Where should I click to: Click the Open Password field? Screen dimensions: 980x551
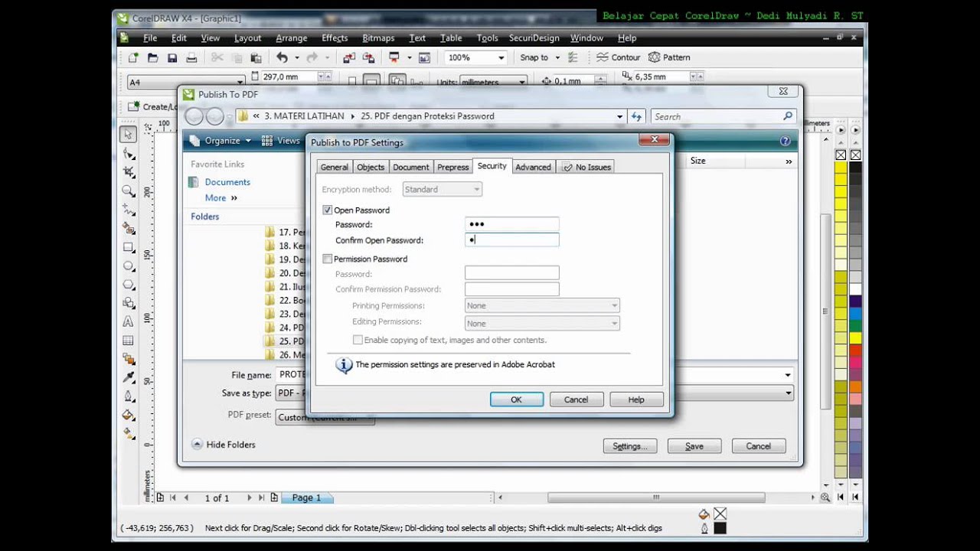coord(511,224)
